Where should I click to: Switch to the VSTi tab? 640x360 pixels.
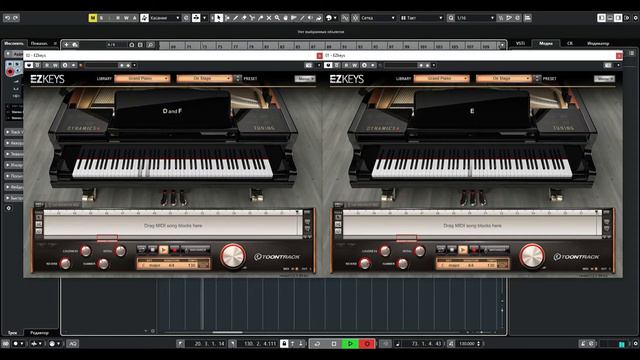[x=520, y=43]
